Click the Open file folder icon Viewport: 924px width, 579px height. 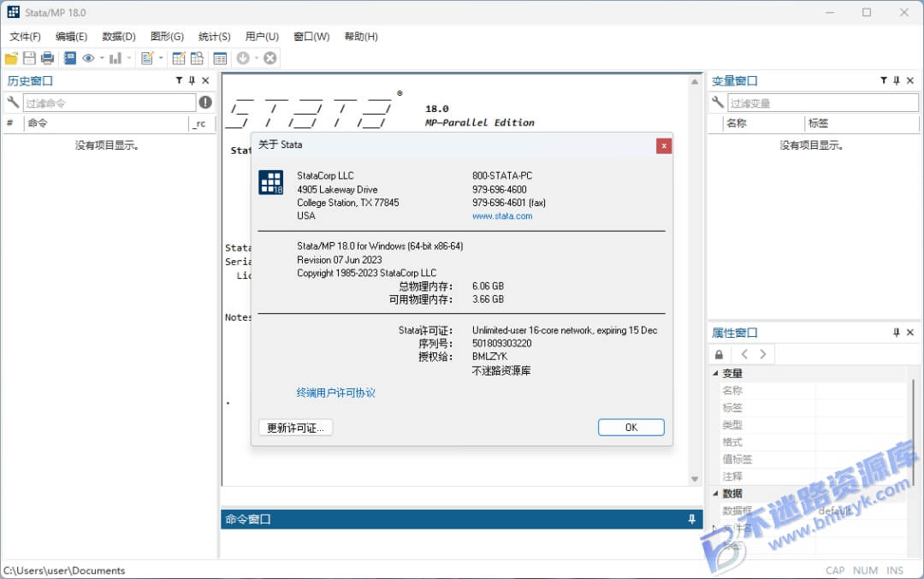pyautogui.click(x=11, y=58)
